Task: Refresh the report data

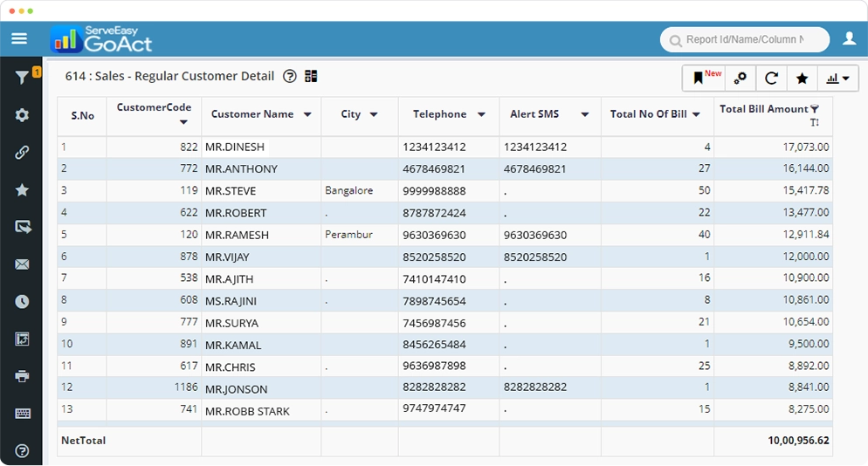Action: click(771, 79)
